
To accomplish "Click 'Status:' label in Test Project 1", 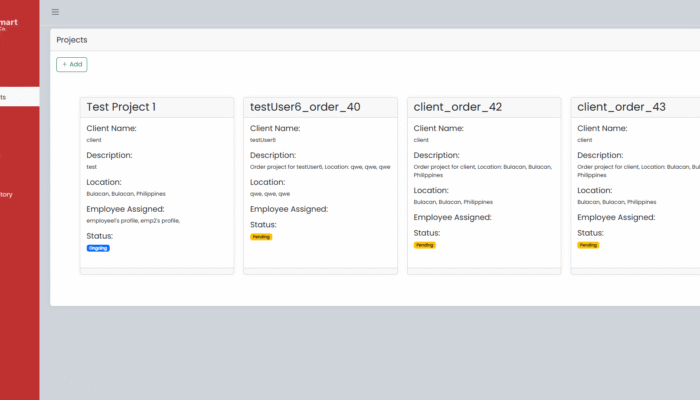I will (100, 236).
